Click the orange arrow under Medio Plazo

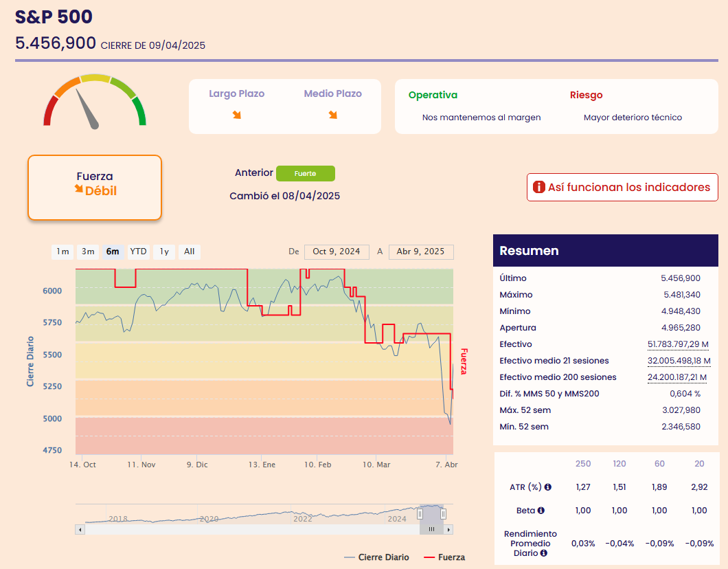click(333, 115)
